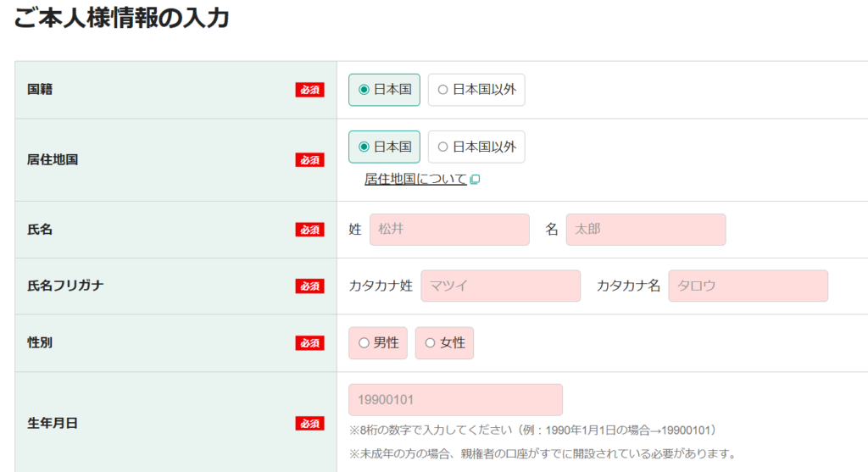Image resolution: width=868 pixels, height=472 pixels.
Task: Select 日本国 for 国籍
Action: (x=384, y=89)
